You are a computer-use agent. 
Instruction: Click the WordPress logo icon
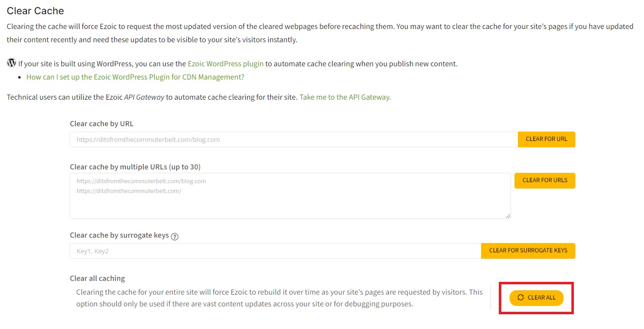[12, 63]
